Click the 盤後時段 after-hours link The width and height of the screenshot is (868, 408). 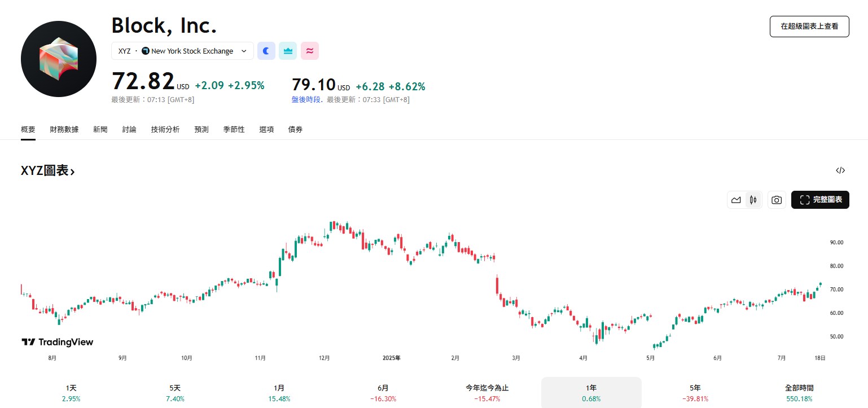coord(306,99)
